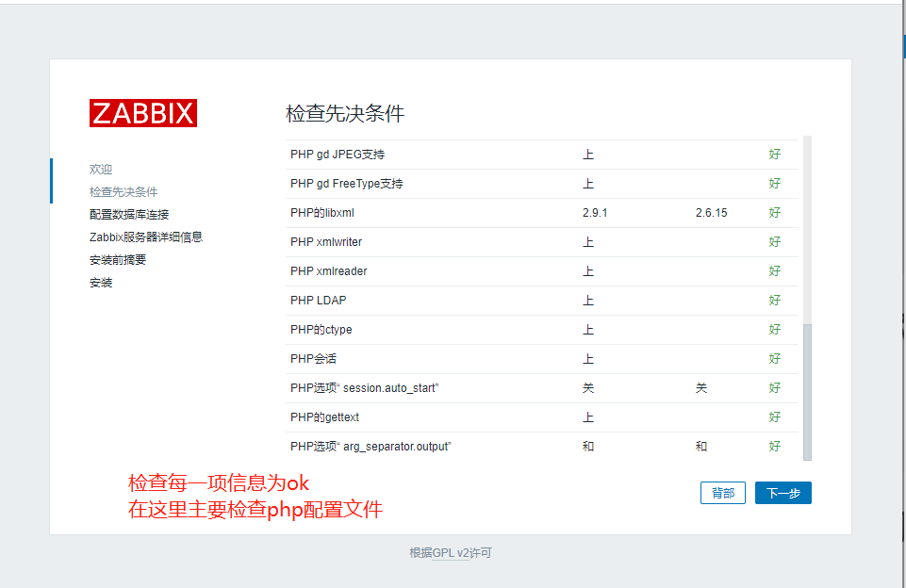Click 上 value in PHP LDAP row
Viewport: 906px width, 588px height.
click(x=588, y=301)
